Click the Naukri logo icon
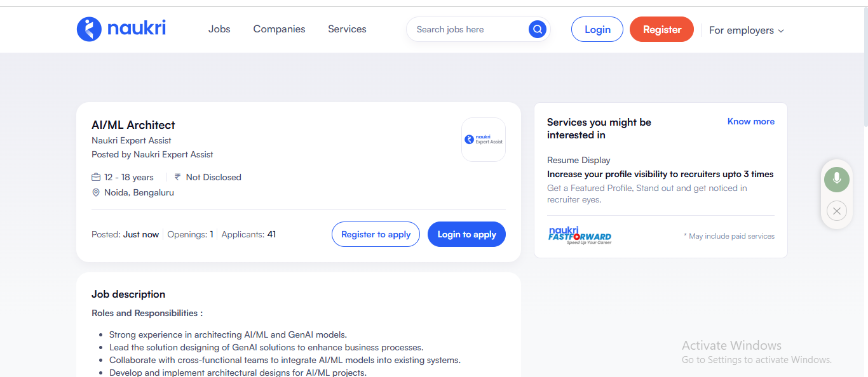 (90, 29)
